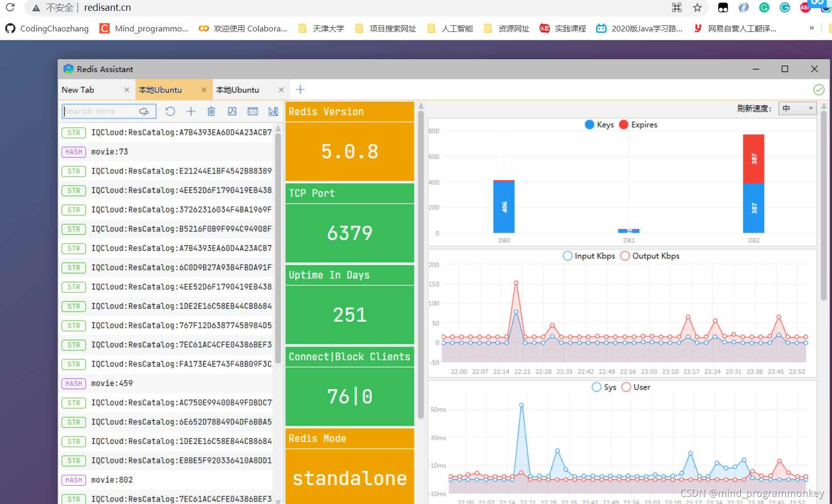Reload the browser page

(x=10, y=7)
